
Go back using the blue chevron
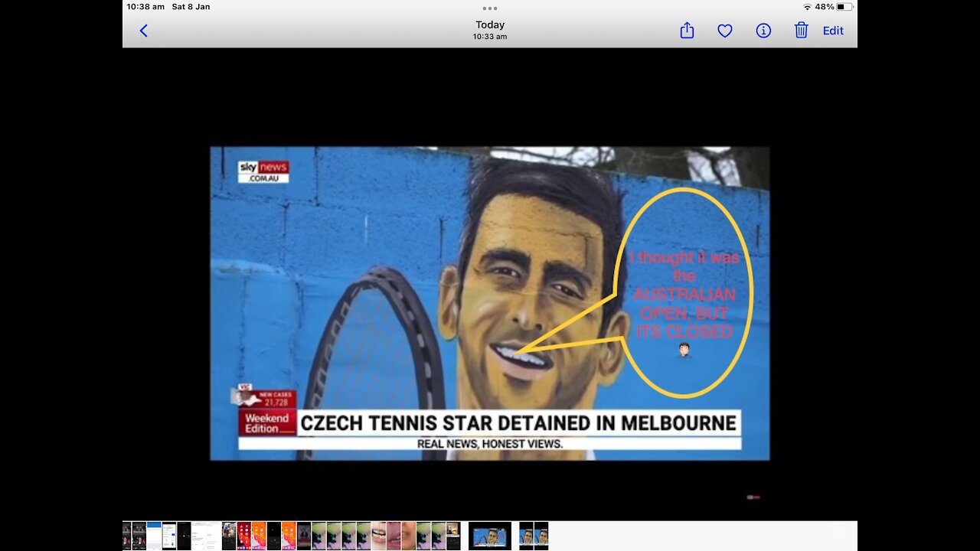coord(143,31)
